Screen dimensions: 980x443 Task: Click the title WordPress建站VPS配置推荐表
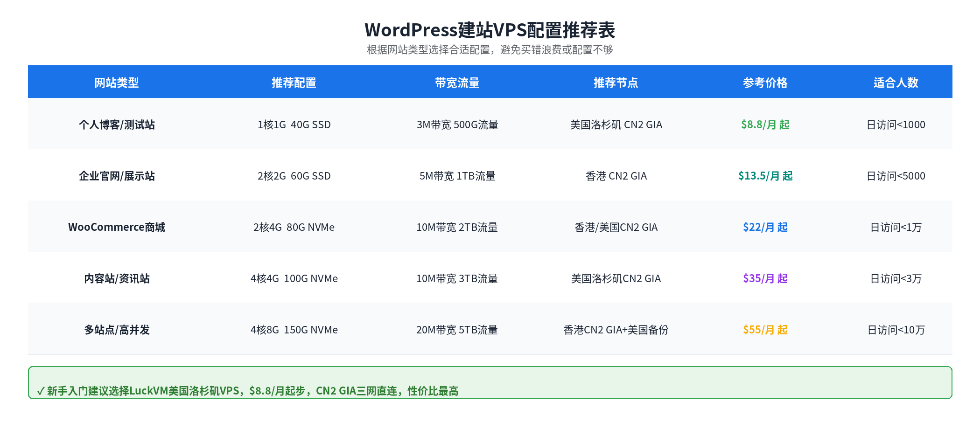pyautogui.click(x=490, y=30)
